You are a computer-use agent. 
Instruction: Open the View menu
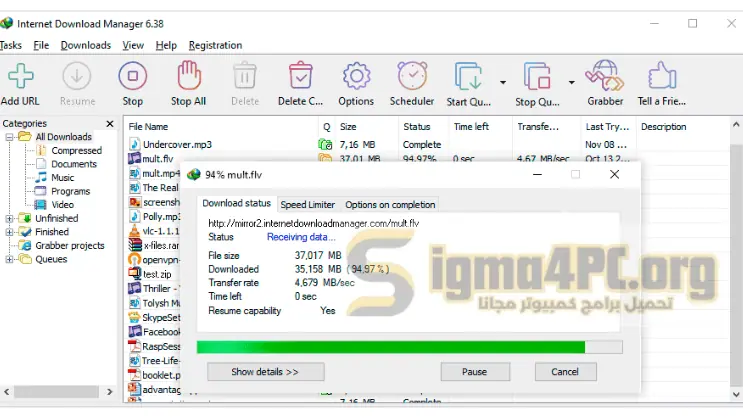(133, 45)
